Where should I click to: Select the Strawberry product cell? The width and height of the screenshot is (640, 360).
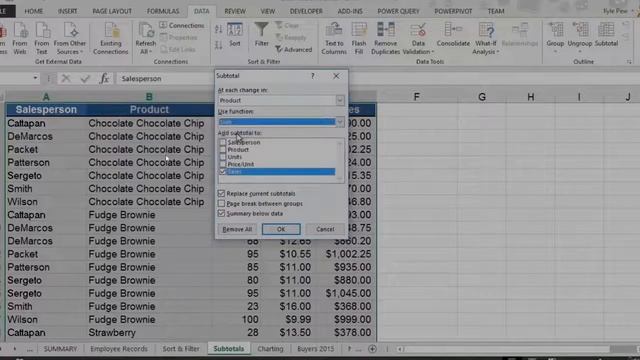tap(149, 333)
